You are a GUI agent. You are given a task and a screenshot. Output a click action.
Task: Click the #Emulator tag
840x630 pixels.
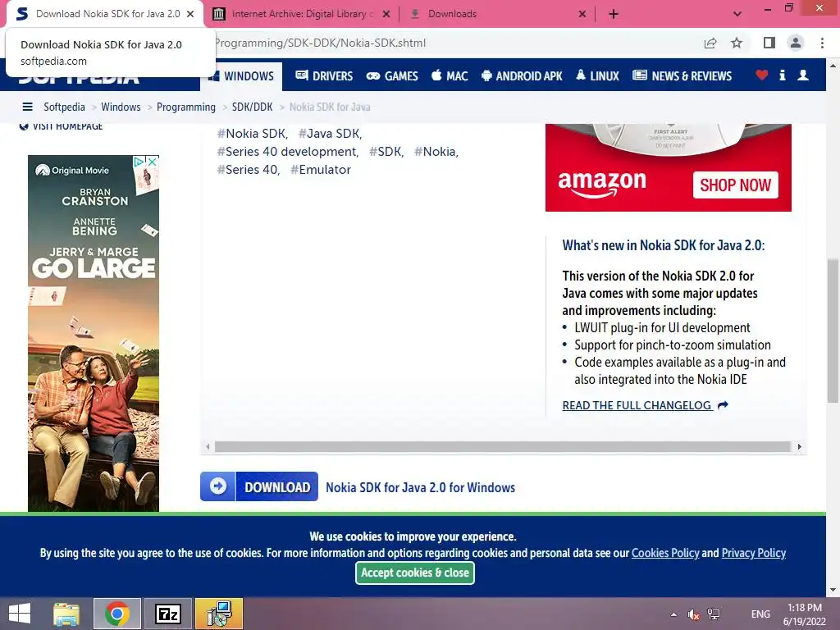[321, 170]
